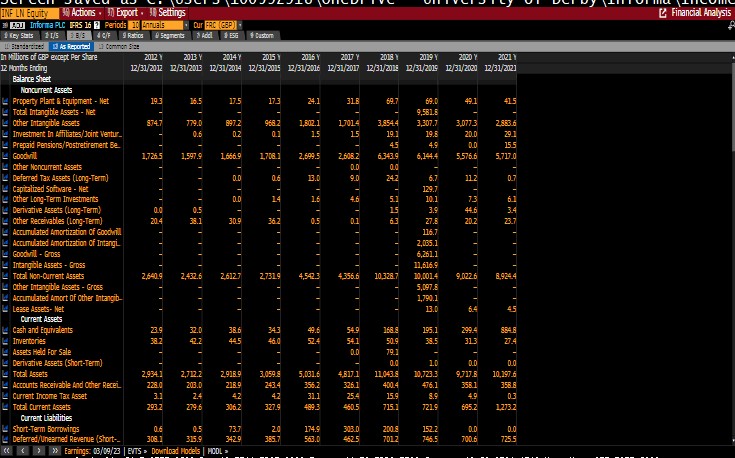Click chart icon next to Deferred Tax Assets (Long-Term)
This screenshot has height=458, width=735.
coord(5,178)
